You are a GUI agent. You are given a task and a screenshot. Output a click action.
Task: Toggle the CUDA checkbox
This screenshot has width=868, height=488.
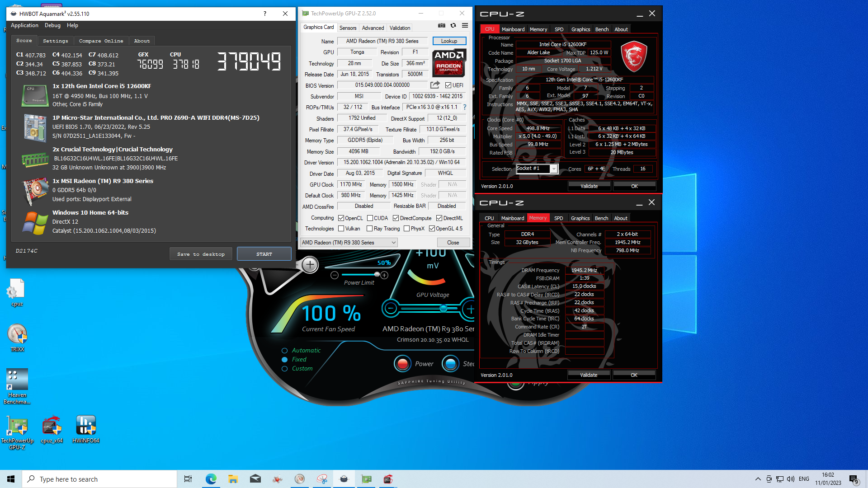tap(370, 218)
